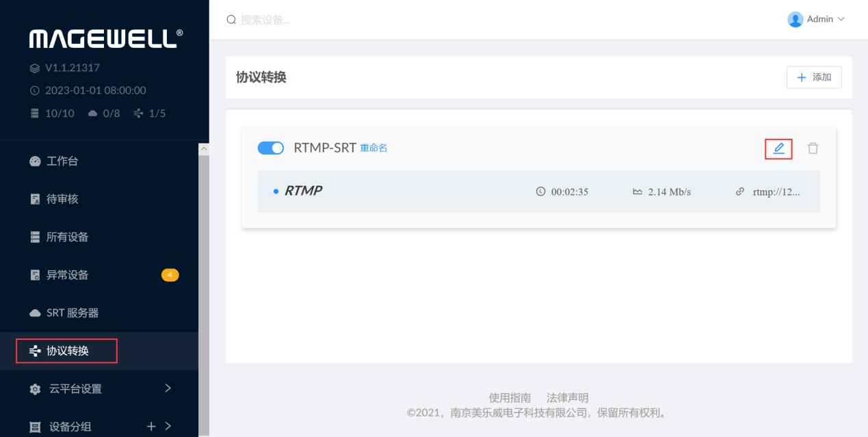Expand the 设备分组 chevron
The image size is (868, 437).
click(x=168, y=426)
